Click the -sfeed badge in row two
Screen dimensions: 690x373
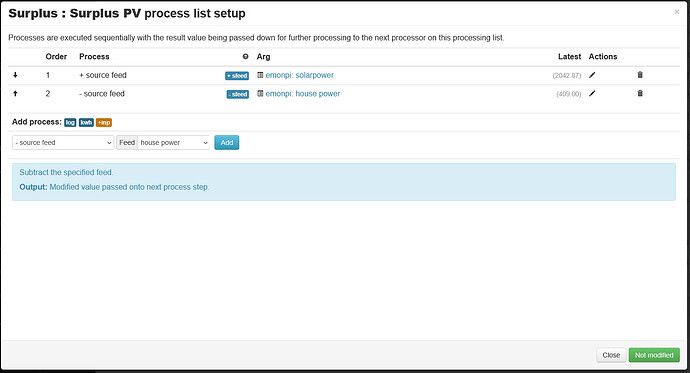click(x=238, y=94)
